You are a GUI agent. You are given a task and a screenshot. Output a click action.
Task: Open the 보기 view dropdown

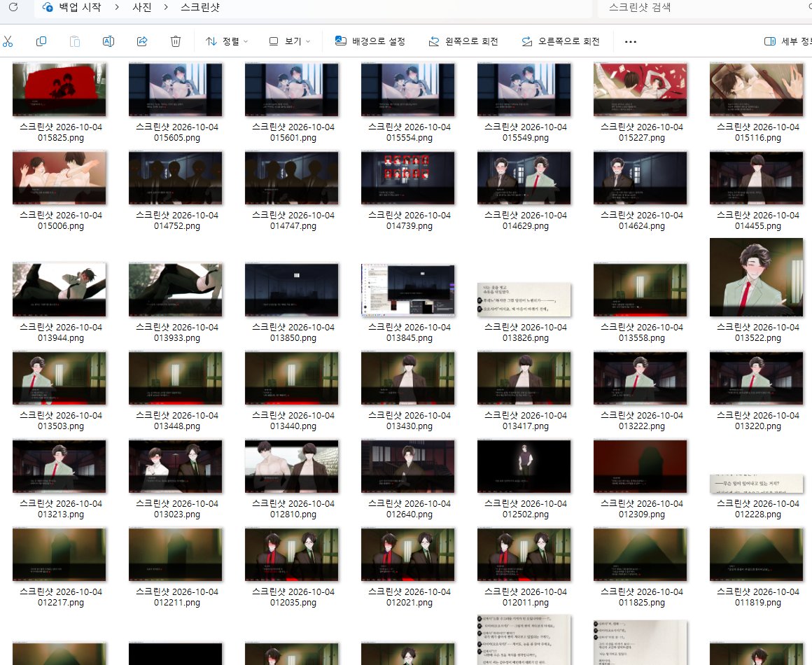point(290,41)
